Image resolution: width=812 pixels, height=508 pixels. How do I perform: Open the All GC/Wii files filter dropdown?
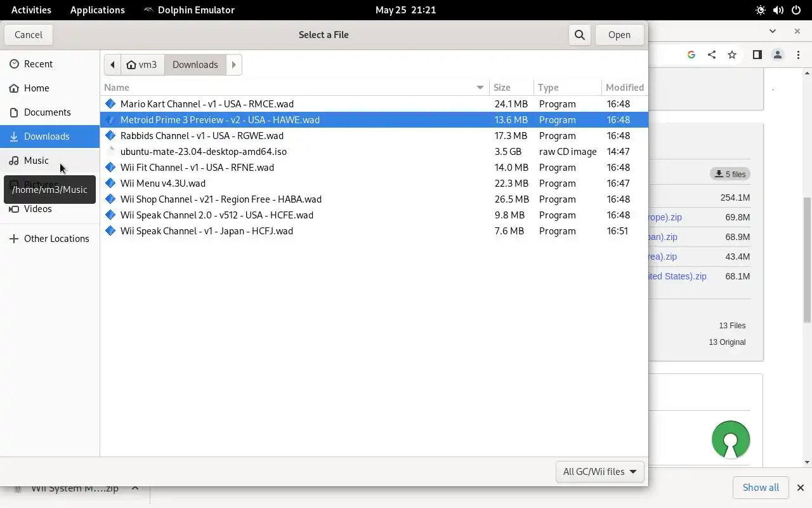point(599,472)
